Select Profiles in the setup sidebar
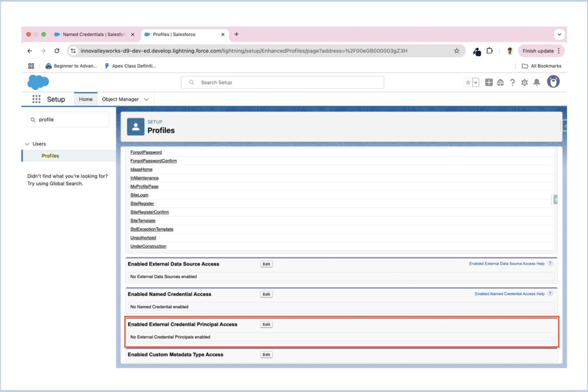Viewport: 588px width, 392px height. tap(51, 155)
